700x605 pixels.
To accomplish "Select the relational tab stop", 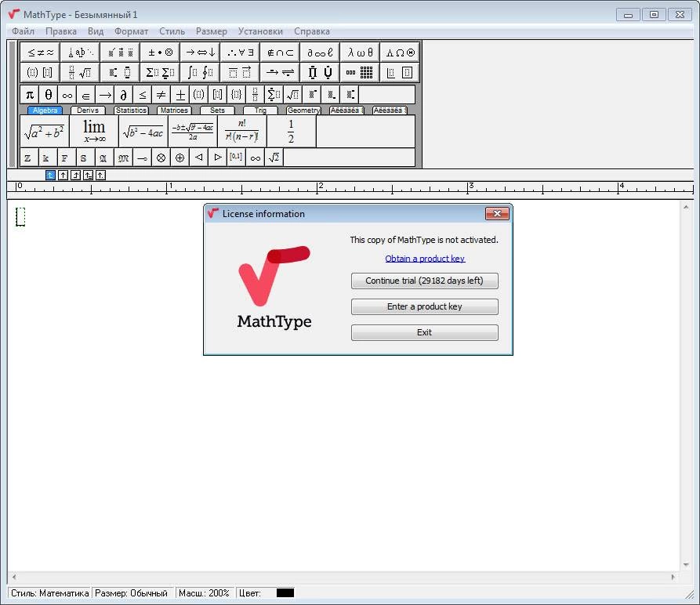I will pyautogui.click(x=88, y=176).
